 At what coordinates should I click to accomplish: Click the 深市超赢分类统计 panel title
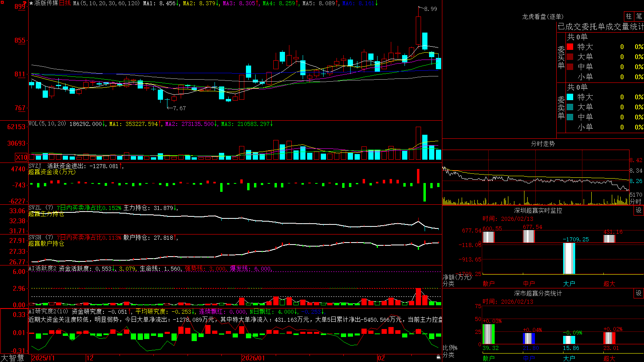click(538, 293)
